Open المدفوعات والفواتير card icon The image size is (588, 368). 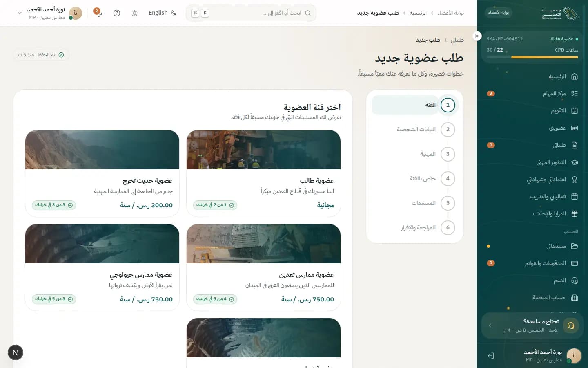tap(575, 263)
